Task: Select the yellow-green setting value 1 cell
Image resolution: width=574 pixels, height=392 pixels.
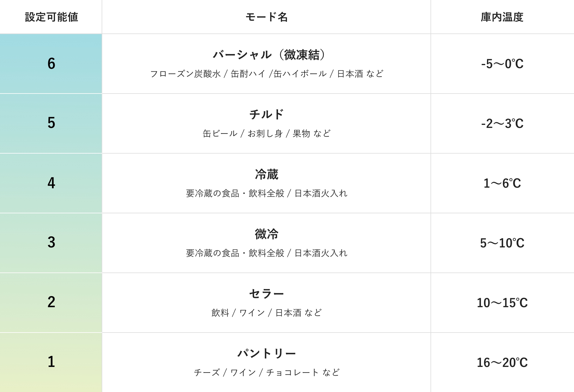Action: (51, 362)
